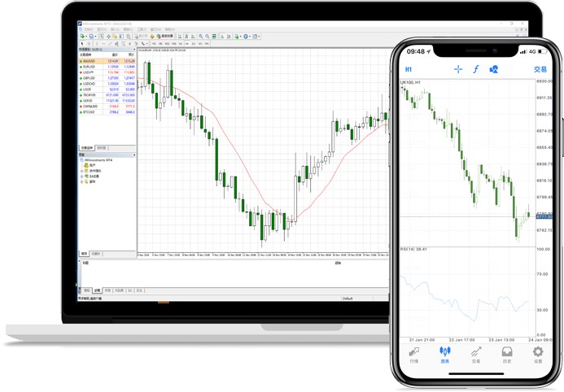
Task: Switch to 即时图 tab in Market Watch
Action: 102,148
